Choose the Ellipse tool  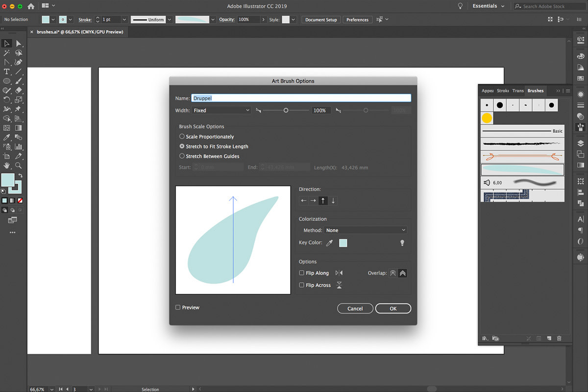click(x=7, y=81)
